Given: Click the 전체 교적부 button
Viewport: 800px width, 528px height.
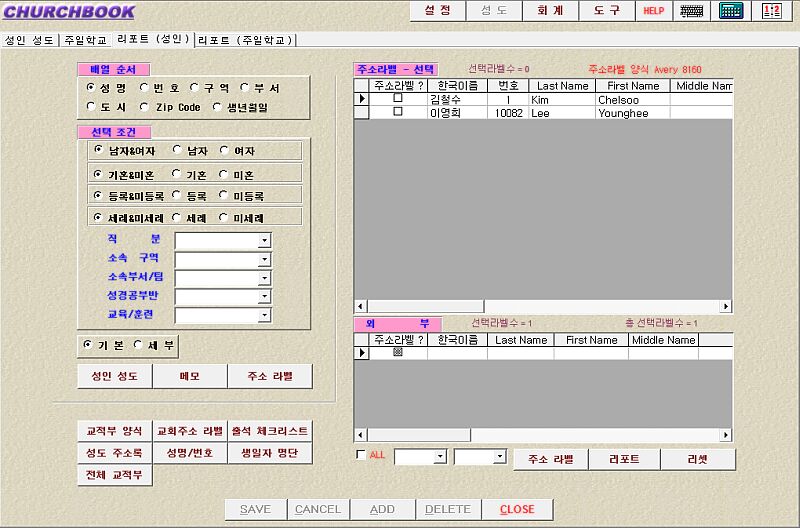Looking at the screenshot, I should click(x=115, y=475).
